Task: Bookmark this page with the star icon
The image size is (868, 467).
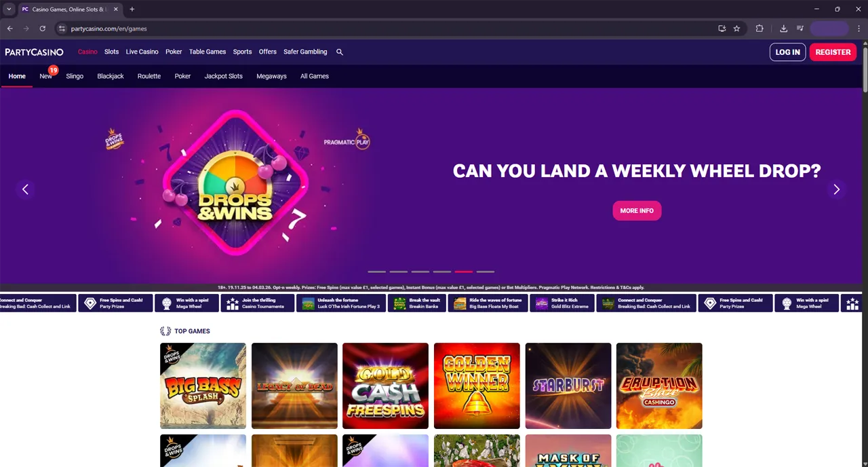Action: pyautogui.click(x=736, y=29)
